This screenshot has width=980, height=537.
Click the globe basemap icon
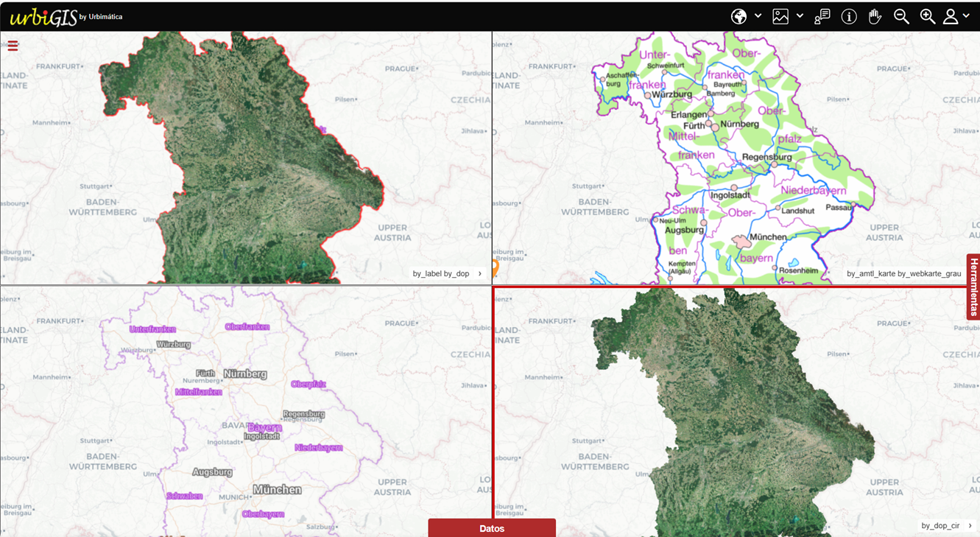[738, 16]
